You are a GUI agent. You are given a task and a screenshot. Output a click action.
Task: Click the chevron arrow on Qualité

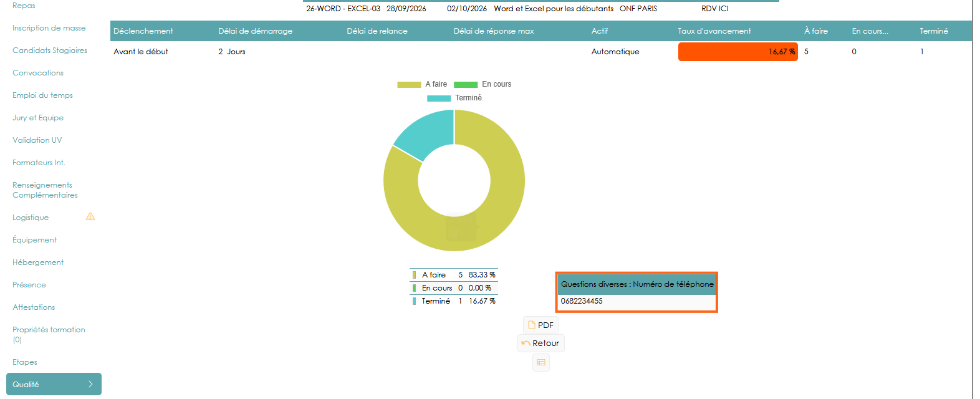coord(90,384)
